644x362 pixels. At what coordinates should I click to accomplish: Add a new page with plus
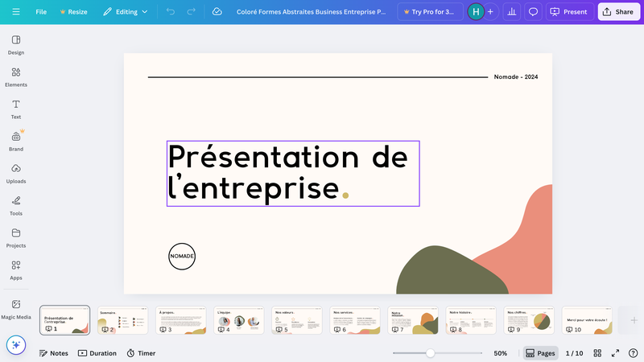point(634,320)
